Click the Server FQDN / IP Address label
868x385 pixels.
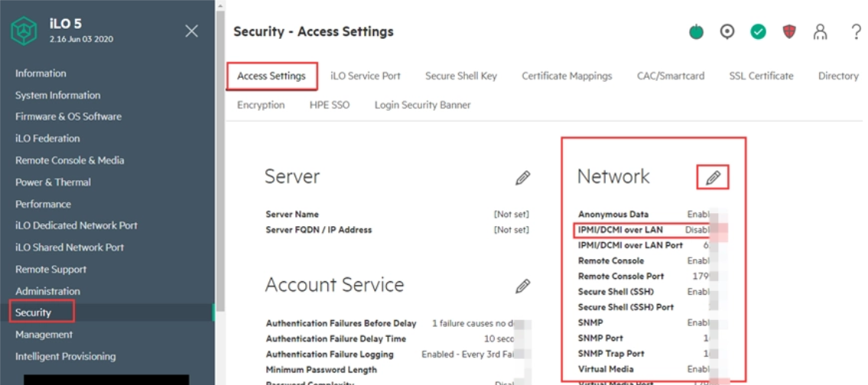click(x=319, y=230)
